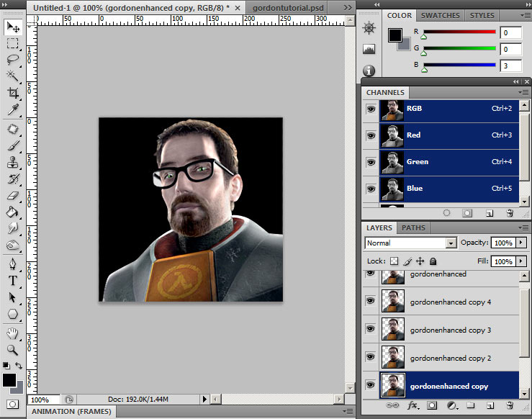Select the Lasso tool
Viewport: 532px width, 419px height.
[x=13, y=60]
